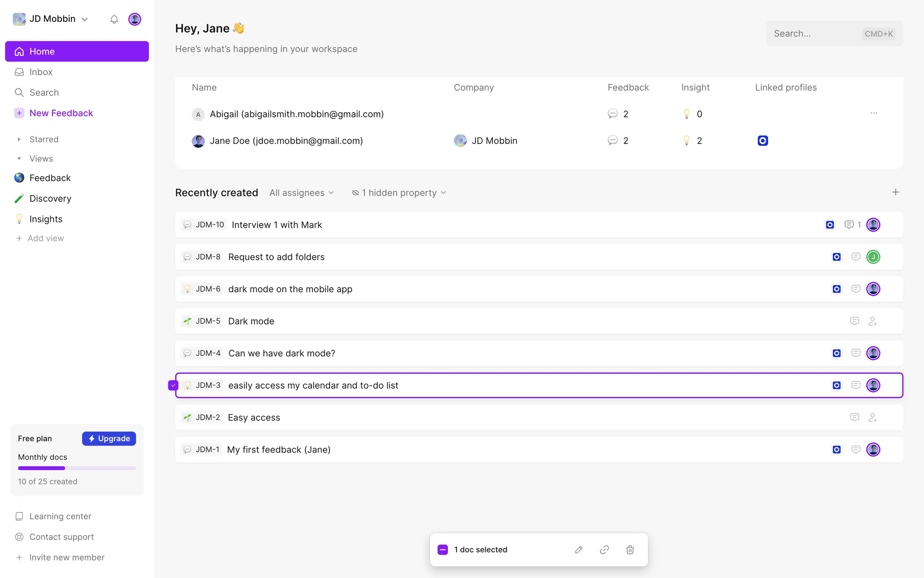This screenshot has width=924, height=578.
Task: Click the plus icon beside Recently created
Action: click(x=895, y=192)
